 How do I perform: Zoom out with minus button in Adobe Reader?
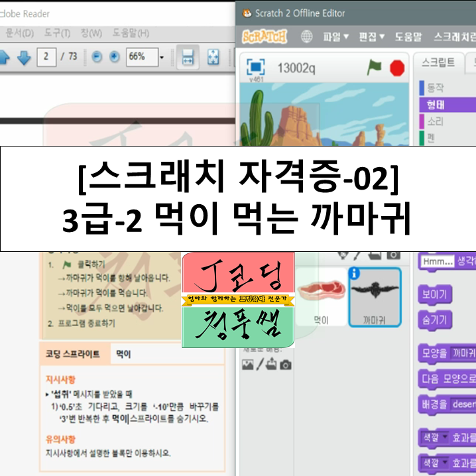[97, 56]
